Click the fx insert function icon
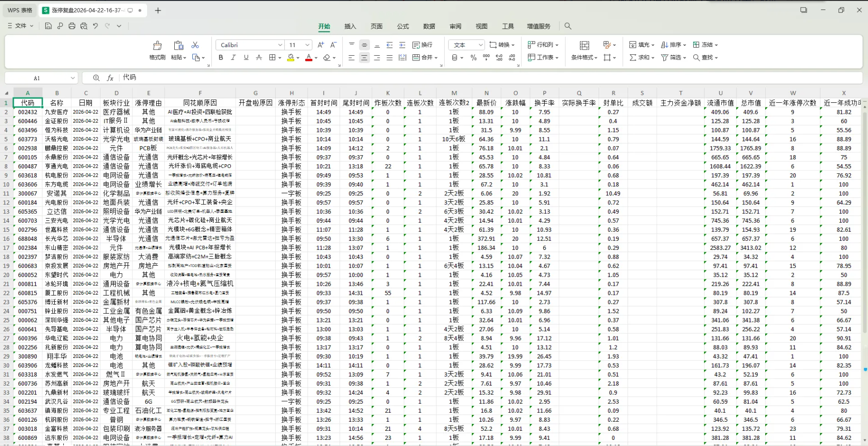The image size is (868, 446). [x=110, y=78]
